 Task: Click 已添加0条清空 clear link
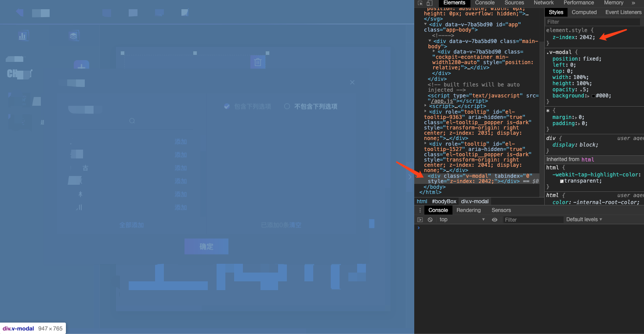pos(281,225)
